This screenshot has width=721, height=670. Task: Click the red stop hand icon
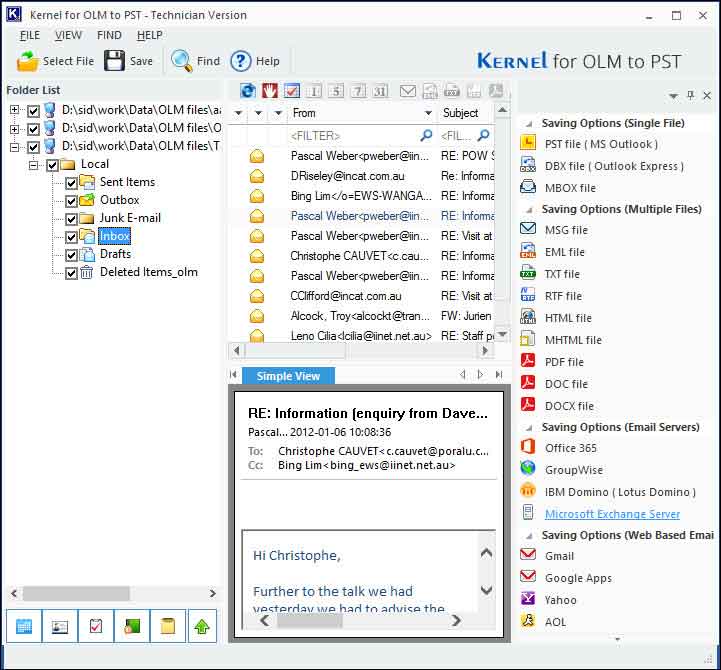pos(270,91)
